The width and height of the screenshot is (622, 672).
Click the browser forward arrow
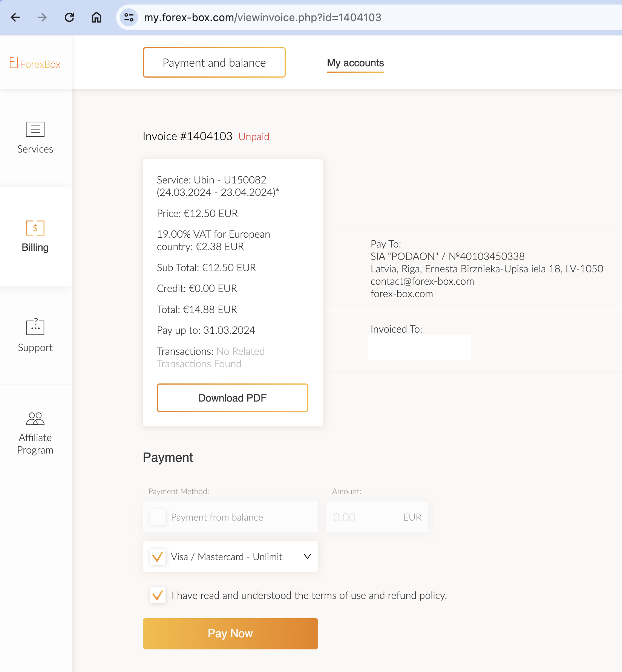[x=42, y=17]
